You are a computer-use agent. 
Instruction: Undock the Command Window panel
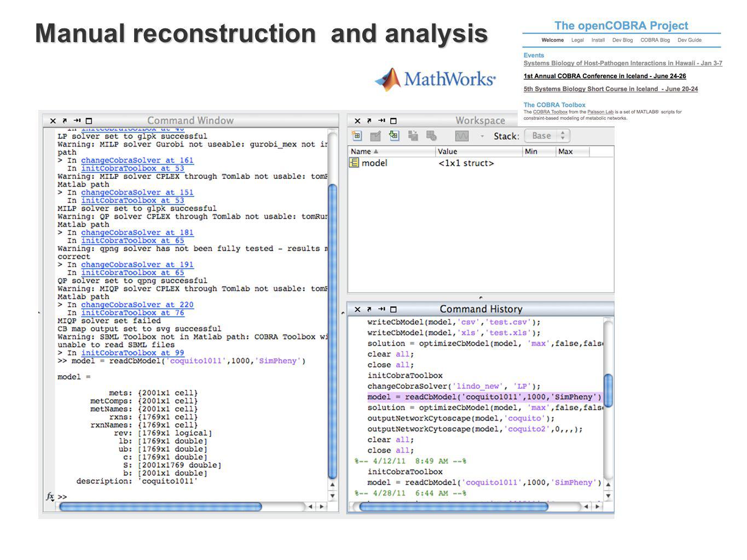(x=65, y=121)
